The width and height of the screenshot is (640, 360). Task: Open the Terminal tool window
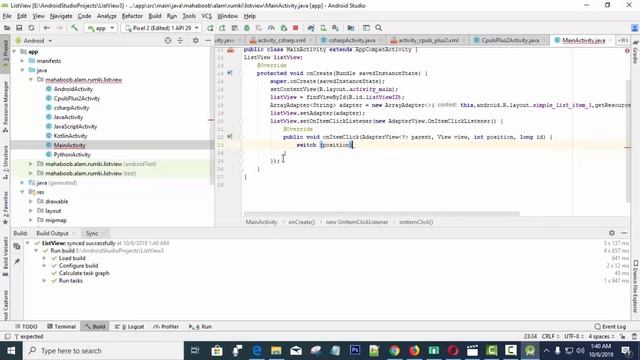tap(62, 327)
